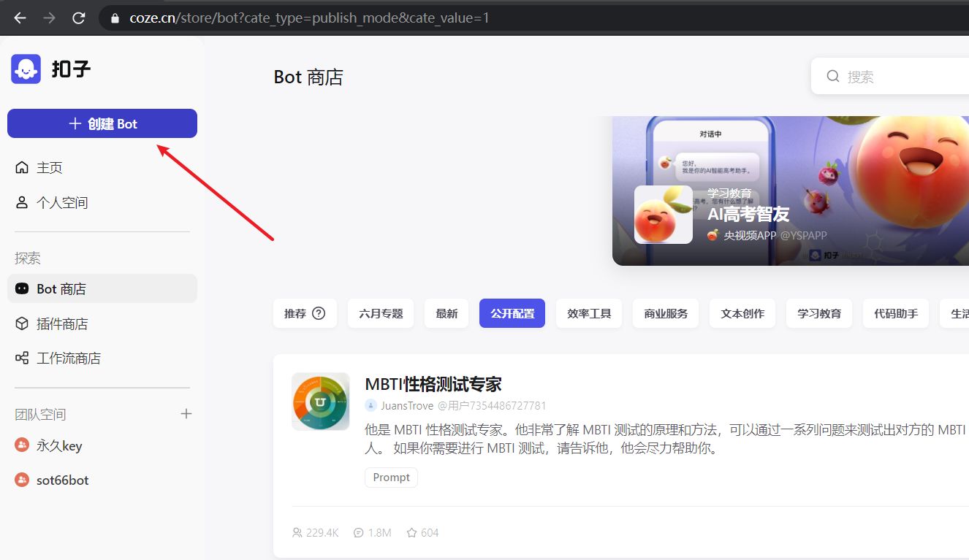Click the 搜索 search input field
The height and width of the screenshot is (560, 969).
coord(890,76)
